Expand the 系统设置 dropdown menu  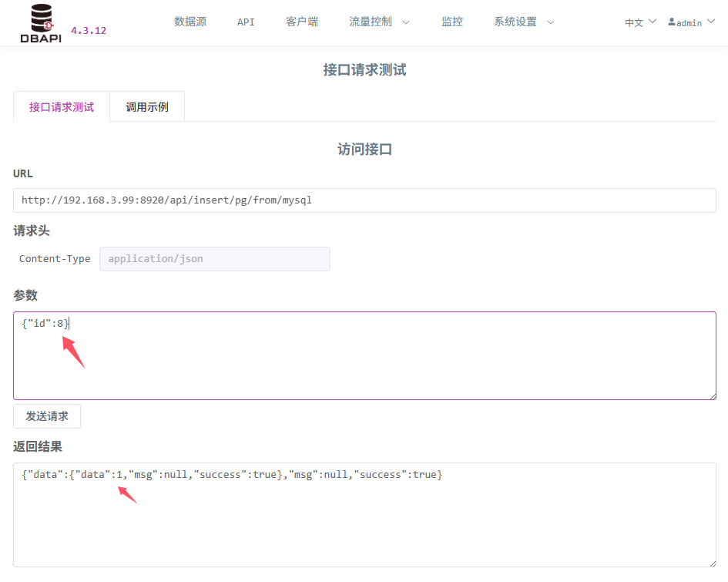[x=524, y=22]
